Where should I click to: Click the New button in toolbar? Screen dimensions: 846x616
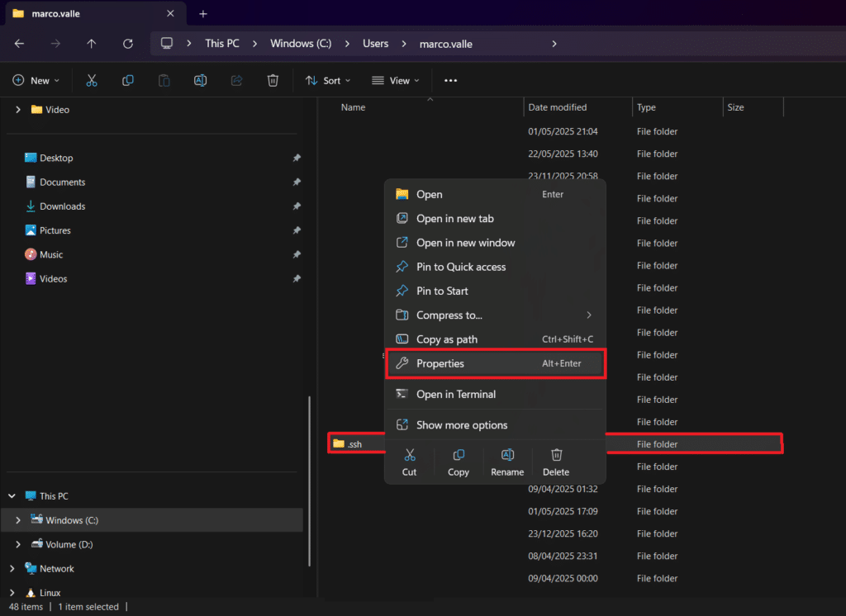click(36, 80)
